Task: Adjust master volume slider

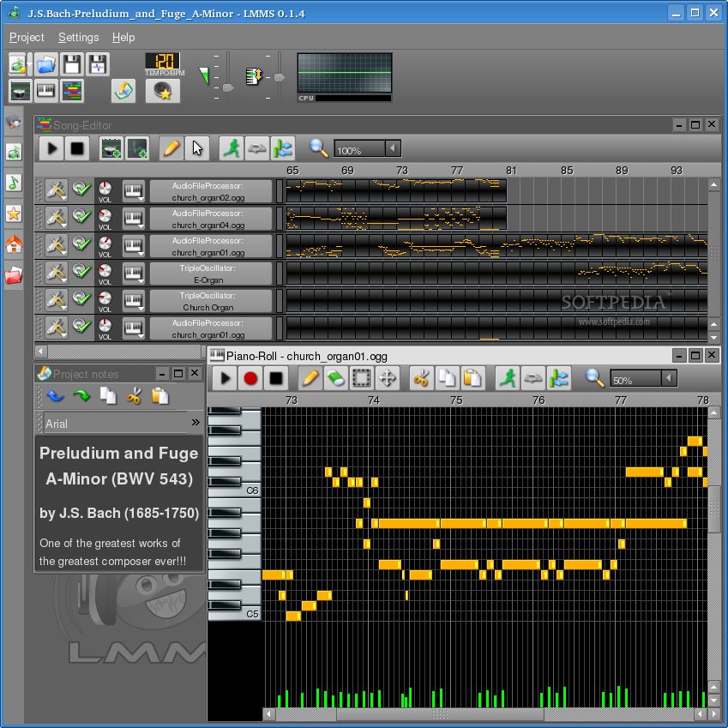Action: [227, 87]
